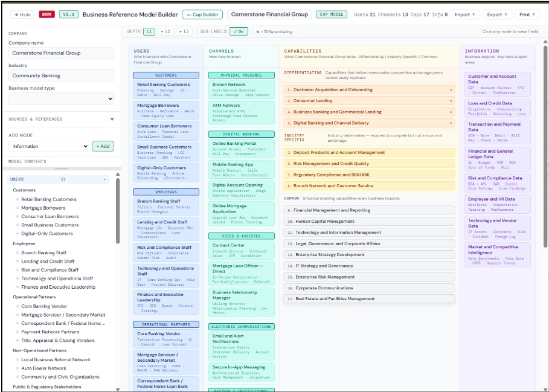
Task: Click the OPERATIONAL PARTNERS group header
Action: pyautogui.click(x=166, y=324)
